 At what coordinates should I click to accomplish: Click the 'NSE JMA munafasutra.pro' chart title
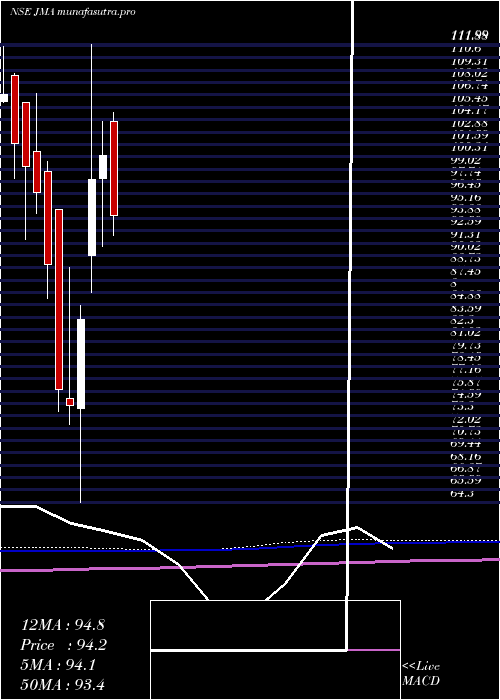pos(73,12)
